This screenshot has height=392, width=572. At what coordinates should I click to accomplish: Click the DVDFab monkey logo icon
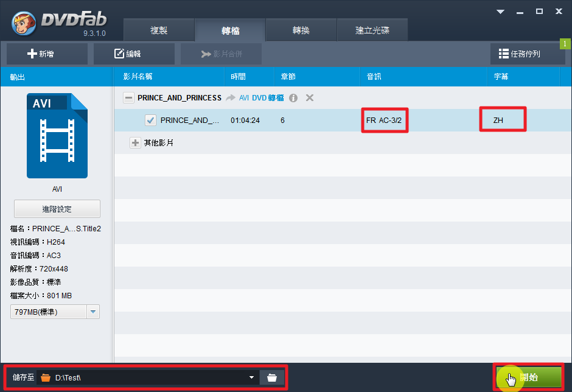[24, 24]
